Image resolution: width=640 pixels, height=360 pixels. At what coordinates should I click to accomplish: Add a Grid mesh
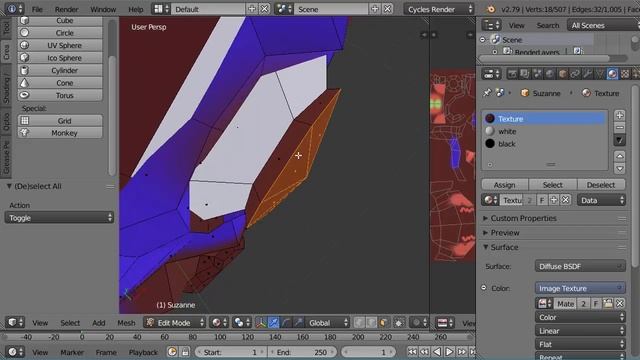point(60,121)
